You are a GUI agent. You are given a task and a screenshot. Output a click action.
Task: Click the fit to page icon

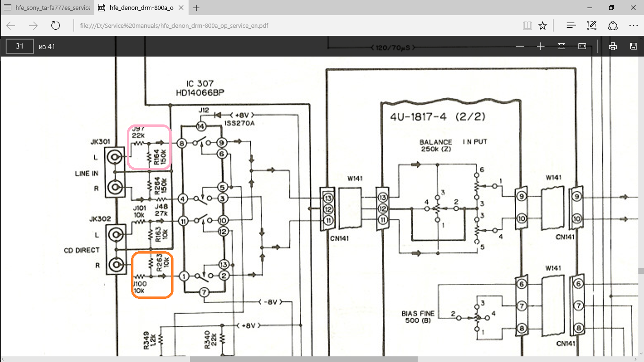[561, 46]
